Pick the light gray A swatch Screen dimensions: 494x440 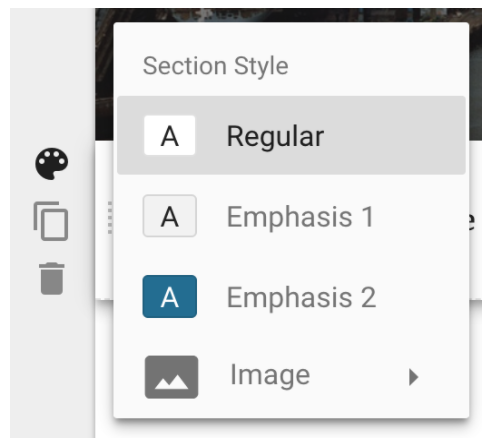point(169,216)
